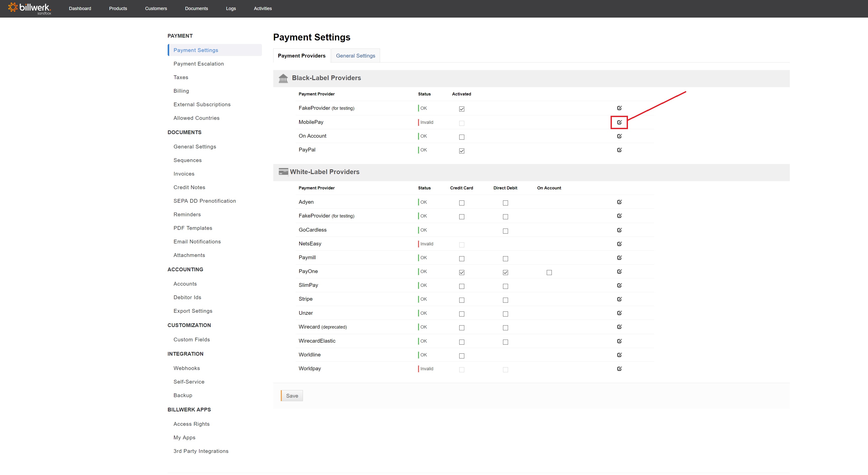Edit white-label FakeProvider configuration
This screenshot has height=475, width=868.
click(x=619, y=216)
